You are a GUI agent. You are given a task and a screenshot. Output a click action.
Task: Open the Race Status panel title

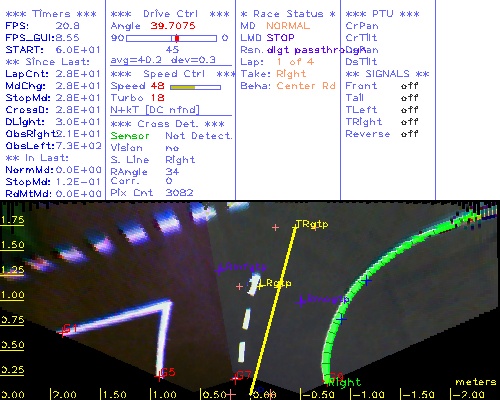click(288, 14)
